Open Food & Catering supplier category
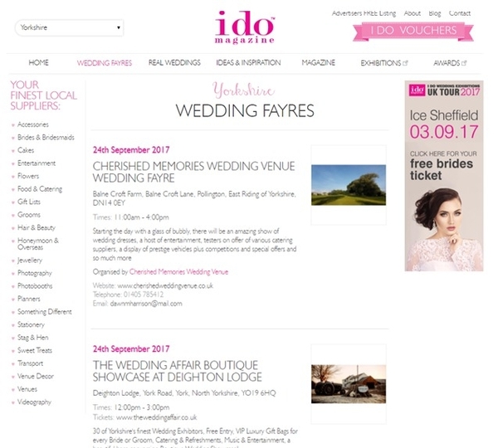Viewport: 498px width, 448px height. [x=40, y=189]
